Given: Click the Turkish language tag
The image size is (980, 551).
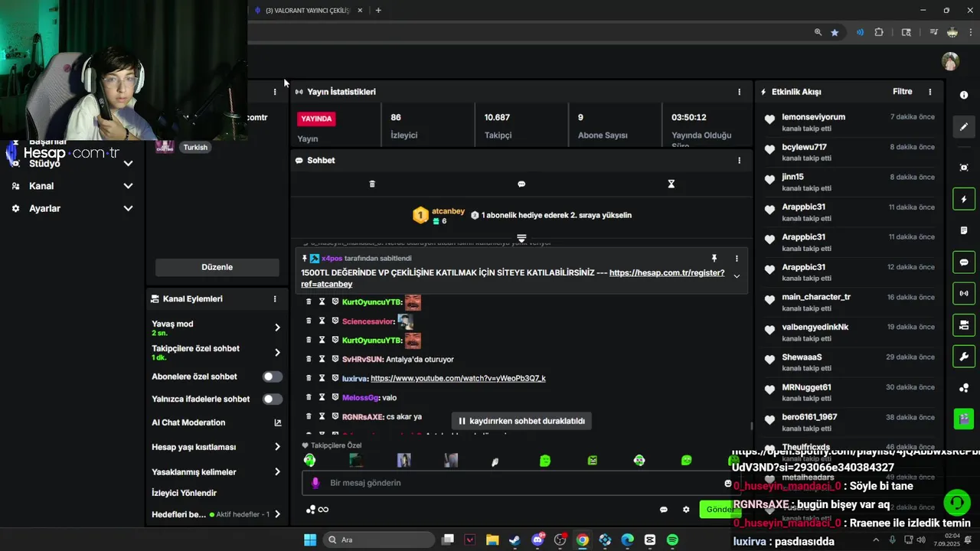Looking at the screenshot, I should click(x=195, y=148).
